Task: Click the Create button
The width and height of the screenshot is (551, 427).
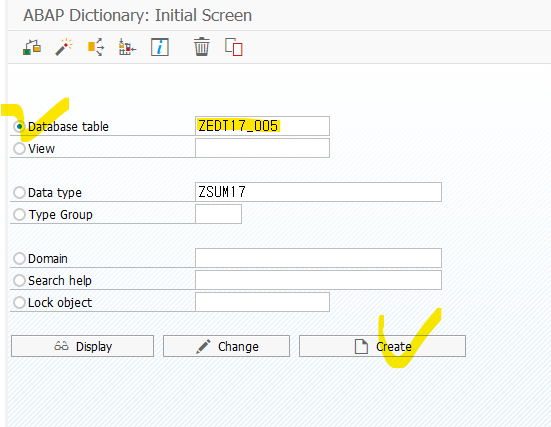Action: click(x=382, y=346)
